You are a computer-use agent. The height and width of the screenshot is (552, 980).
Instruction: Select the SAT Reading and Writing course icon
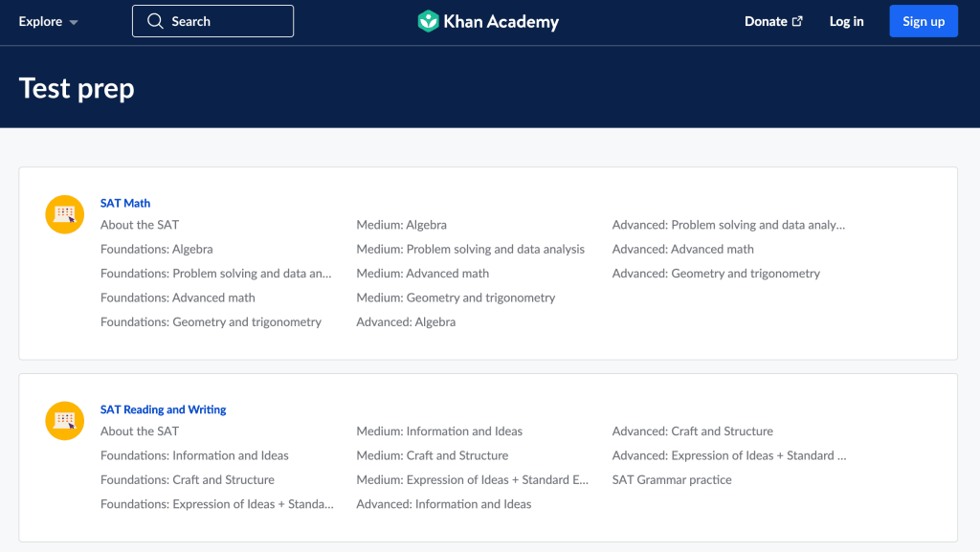click(x=64, y=421)
